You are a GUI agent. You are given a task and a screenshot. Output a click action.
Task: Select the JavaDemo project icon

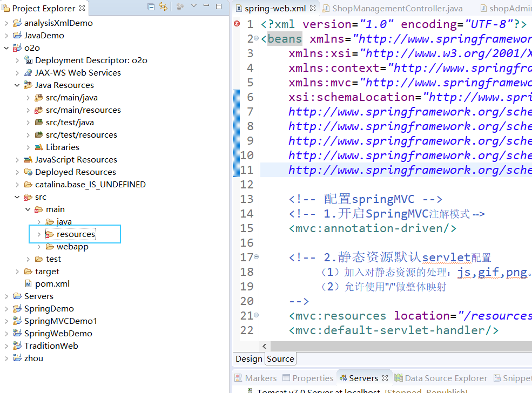[x=17, y=35]
